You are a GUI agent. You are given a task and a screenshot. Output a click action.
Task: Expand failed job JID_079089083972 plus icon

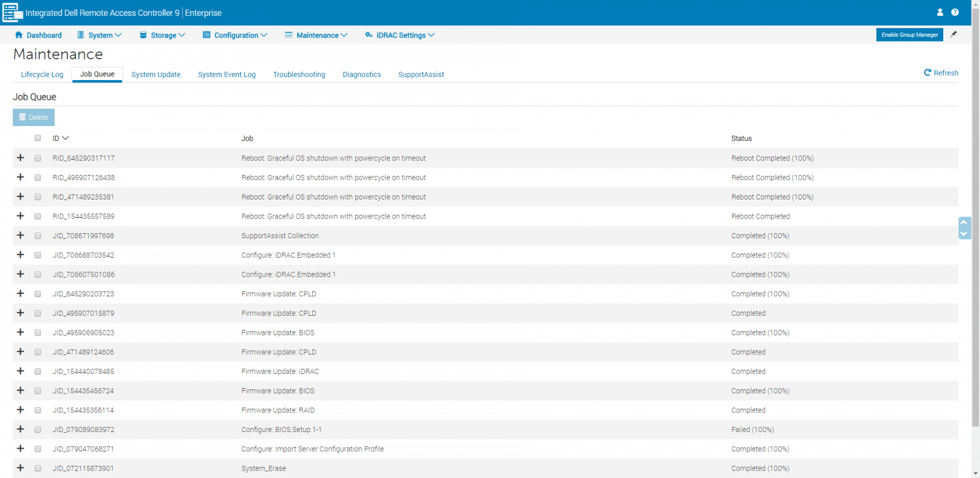pos(20,429)
